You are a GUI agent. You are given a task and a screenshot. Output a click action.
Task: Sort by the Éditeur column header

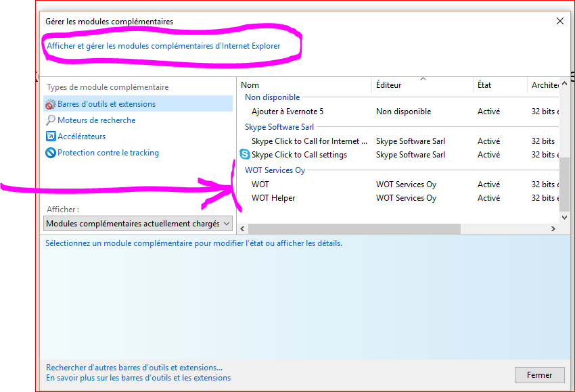(422, 85)
